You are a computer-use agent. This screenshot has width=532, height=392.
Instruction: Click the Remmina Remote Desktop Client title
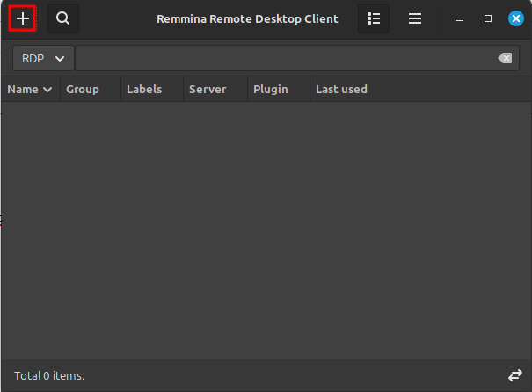(x=247, y=18)
